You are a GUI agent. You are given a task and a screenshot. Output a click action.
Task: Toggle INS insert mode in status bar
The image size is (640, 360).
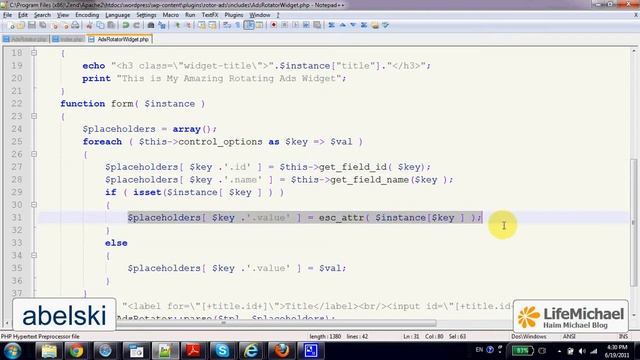pos(623,336)
